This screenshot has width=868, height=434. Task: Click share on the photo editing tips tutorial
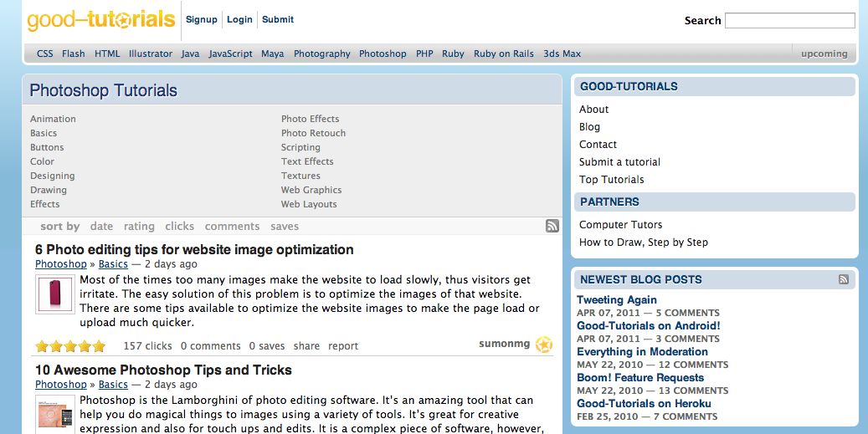point(306,346)
